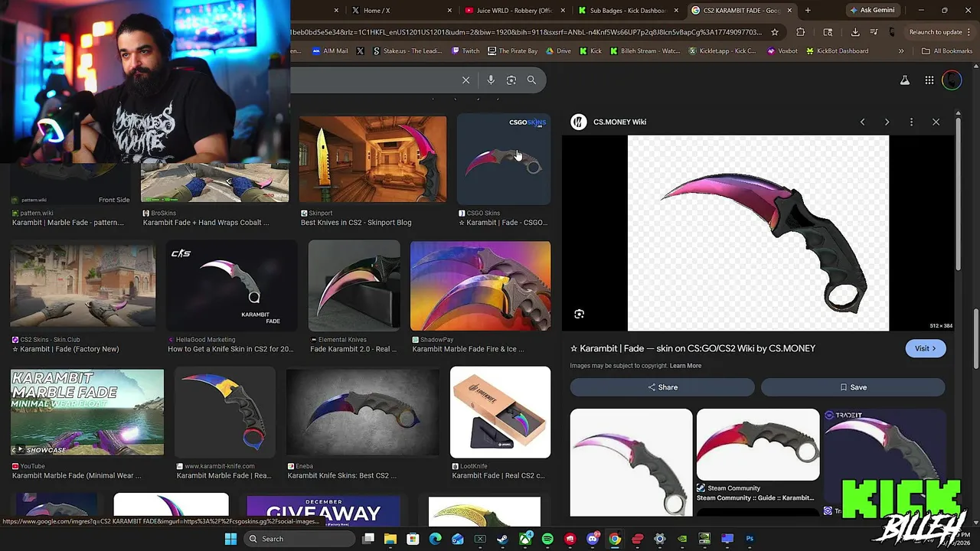The image size is (980, 551).
Task: Select the CS2 KARAMBIT FADE Google tab
Action: click(741, 10)
